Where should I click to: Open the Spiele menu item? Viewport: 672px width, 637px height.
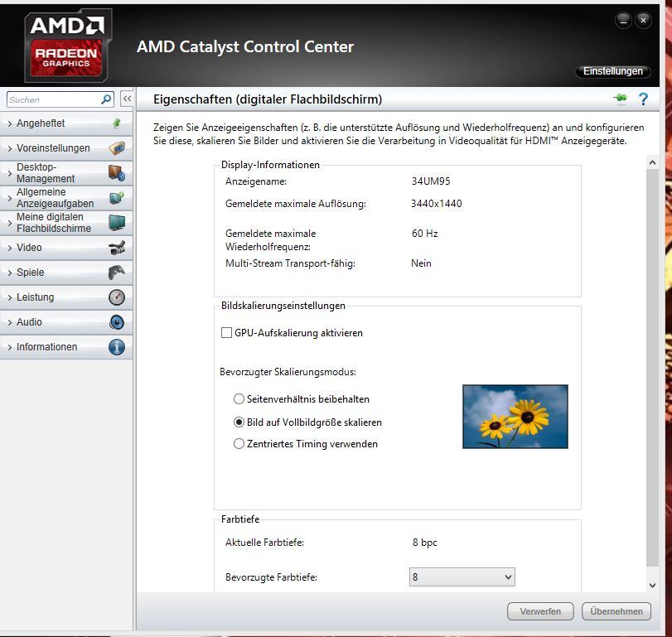(x=66, y=273)
